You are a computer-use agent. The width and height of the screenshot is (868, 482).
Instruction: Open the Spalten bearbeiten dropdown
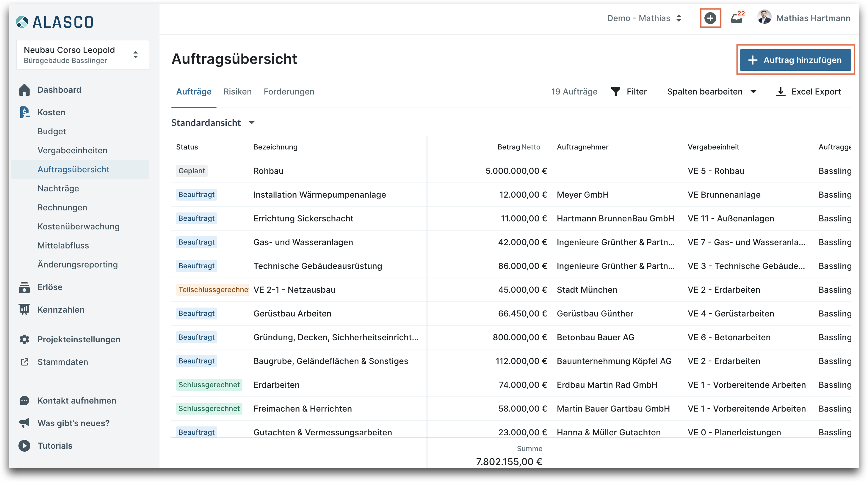712,92
